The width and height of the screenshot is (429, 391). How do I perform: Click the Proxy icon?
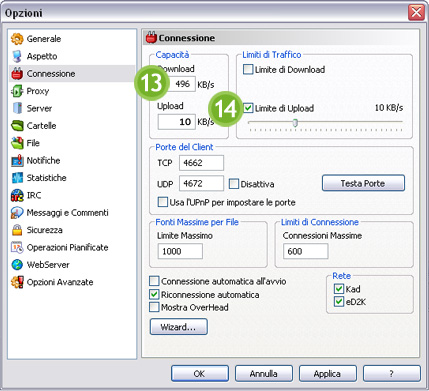17,91
